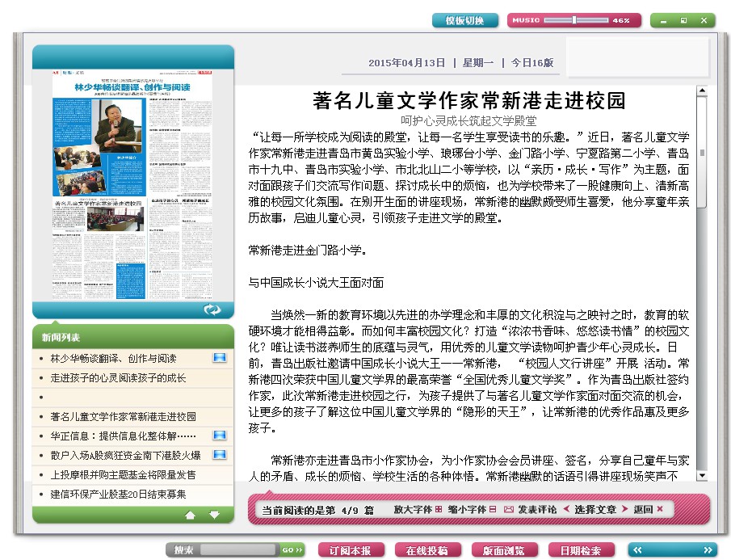Screen dimensions: 731x560
Task: Open the article 建信环保产业股基20日结束募集
Action: coord(118,494)
